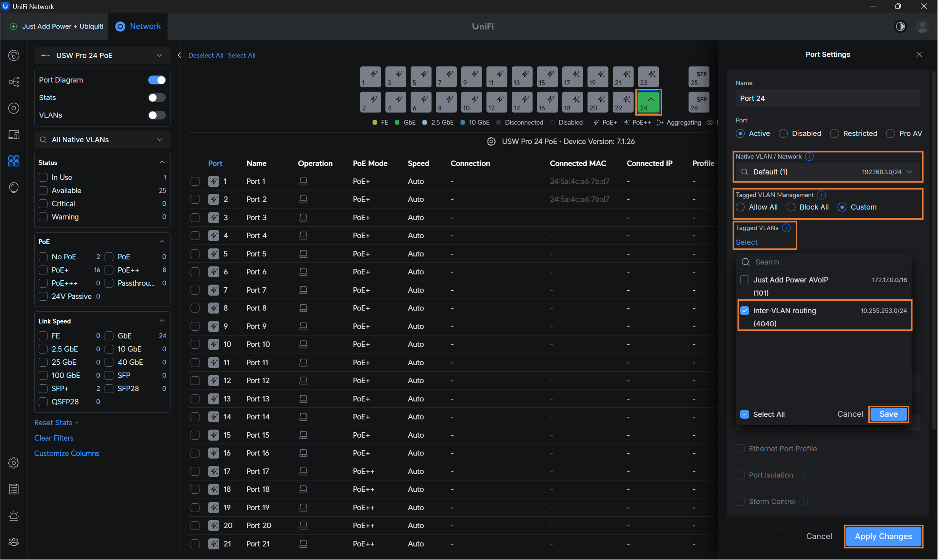
Task: Click the device settings gear beside USW Pro 24 PoE
Action: point(491,141)
